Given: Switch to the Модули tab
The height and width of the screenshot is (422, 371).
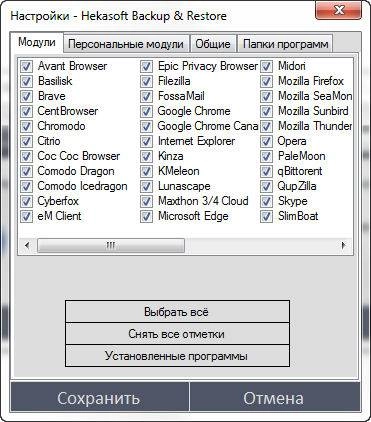Looking at the screenshot, I should click(x=37, y=43).
